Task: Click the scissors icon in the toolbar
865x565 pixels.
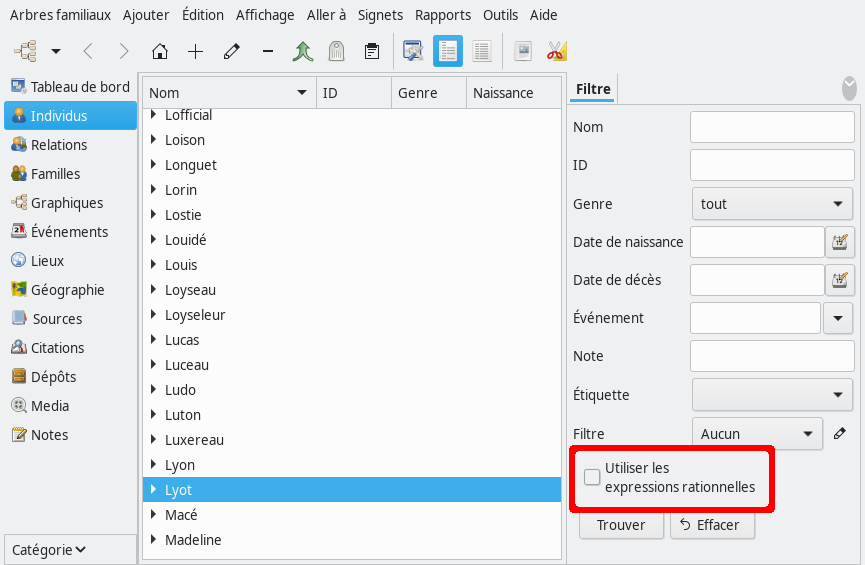Action: 557,52
